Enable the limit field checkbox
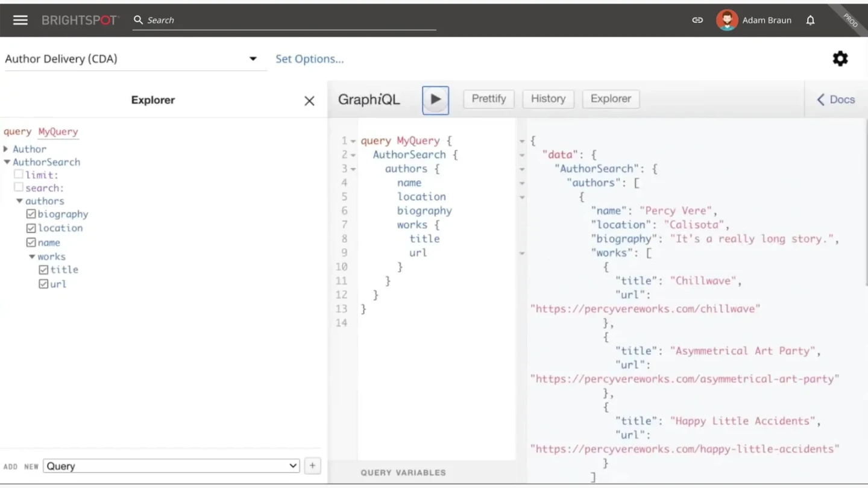Image resolution: width=868 pixels, height=488 pixels. 18,174
